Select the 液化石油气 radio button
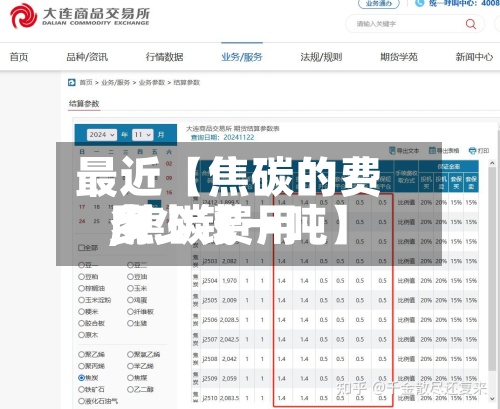Image resolution: width=500 pixels, height=409 pixels. coord(81,401)
